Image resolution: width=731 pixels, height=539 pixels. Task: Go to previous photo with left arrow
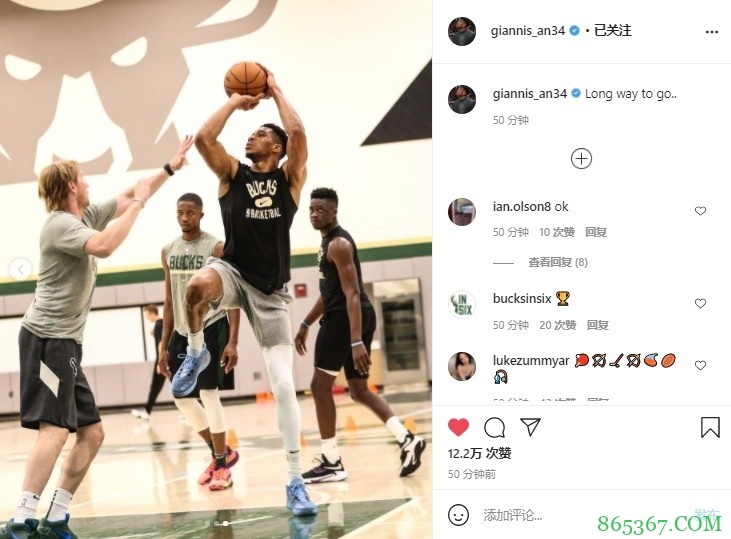pos(21,269)
